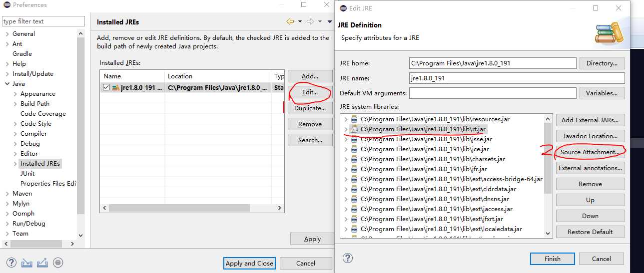Expand the Ant preferences node

point(7,44)
